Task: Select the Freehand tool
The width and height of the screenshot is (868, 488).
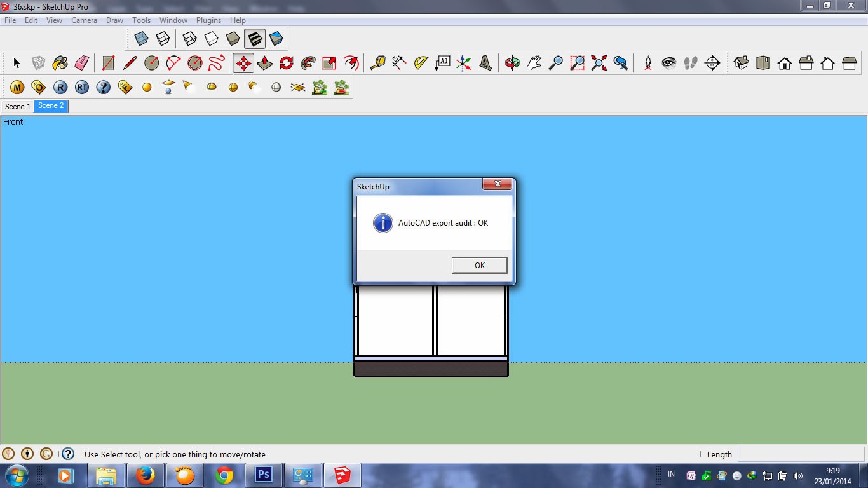Action: click(x=216, y=63)
